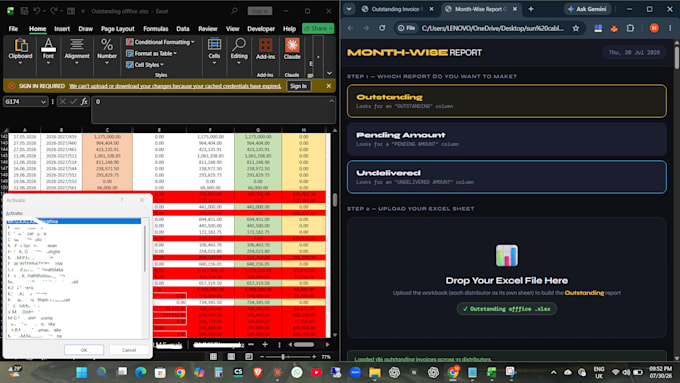The width and height of the screenshot is (680, 383).
Task: Switch to the Insert ribbon tab
Action: [62, 29]
